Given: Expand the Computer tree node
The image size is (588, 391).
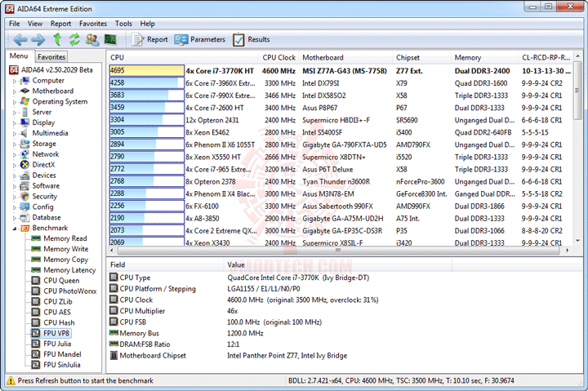Looking at the screenshot, I should (x=15, y=81).
